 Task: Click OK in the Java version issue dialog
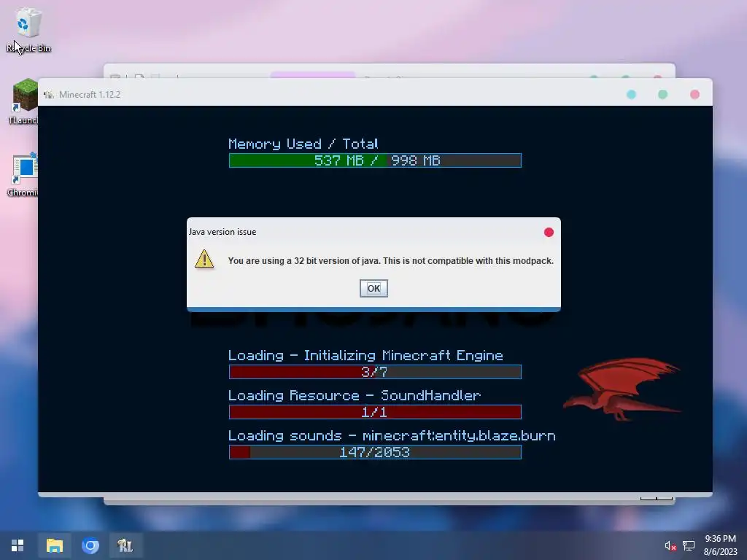(373, 288)
